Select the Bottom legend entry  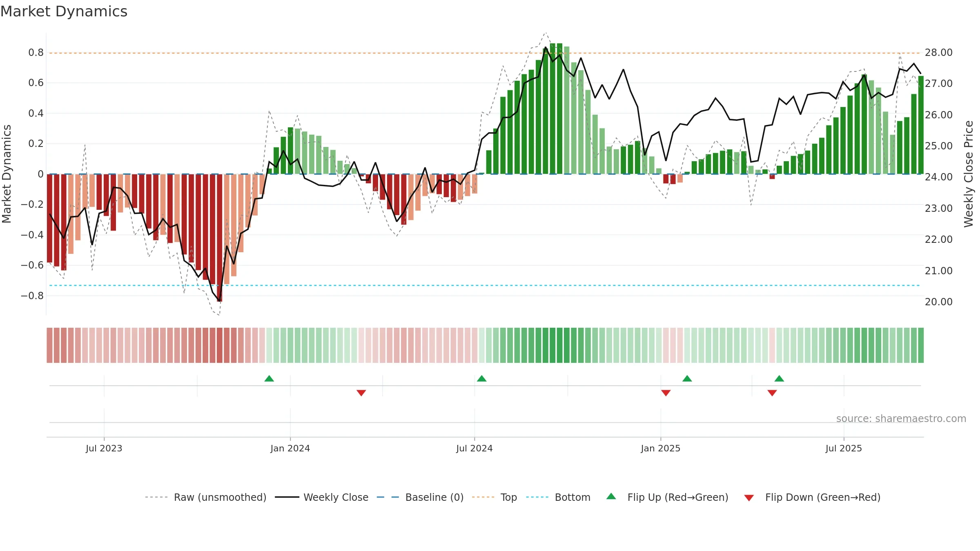point(558,497)
